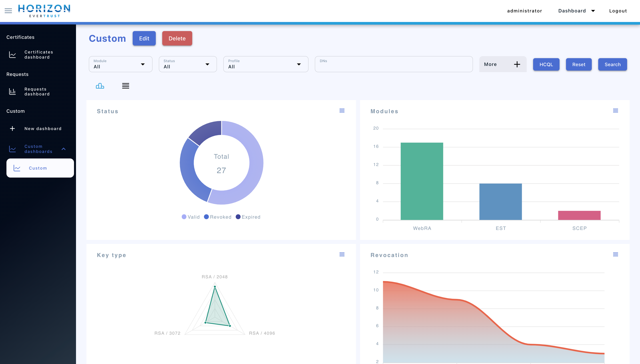Click the WebRA bar in Modules chart
Image resolution: width=640 pixels, height=364 pixels.
tap(422, 181)
